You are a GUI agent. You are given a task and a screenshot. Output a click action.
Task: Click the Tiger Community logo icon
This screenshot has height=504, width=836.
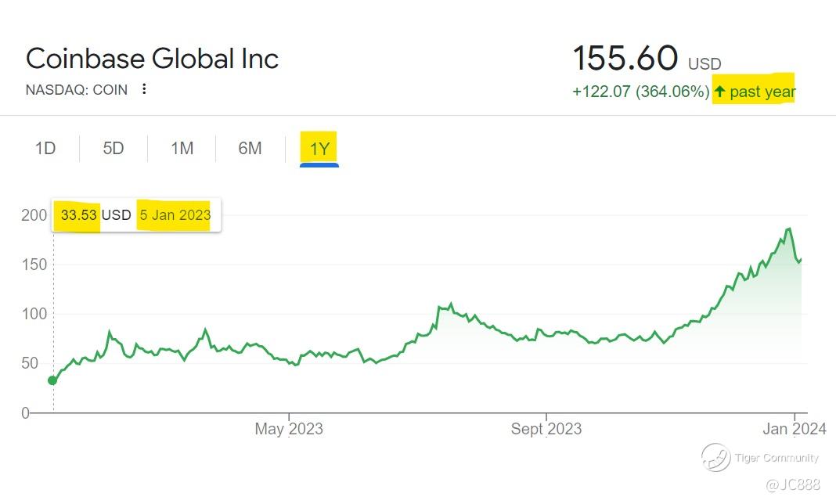click(x=715, y=457)
